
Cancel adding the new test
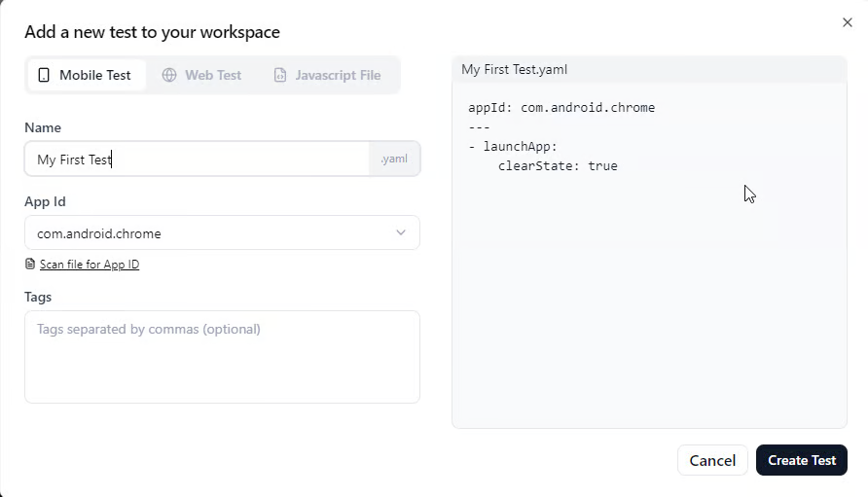coord(712,460)
